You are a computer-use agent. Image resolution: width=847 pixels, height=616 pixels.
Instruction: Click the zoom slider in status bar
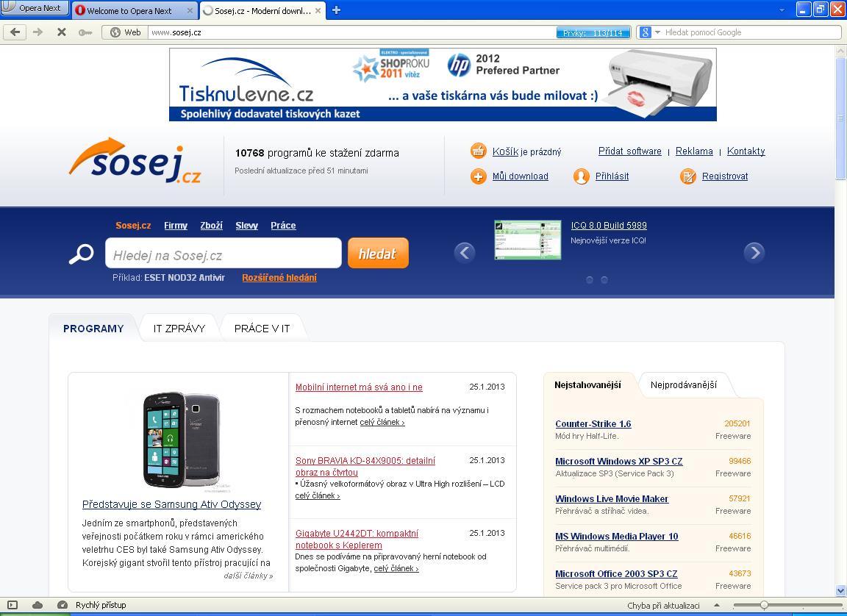pyautogui.click(x=787, y=605)
